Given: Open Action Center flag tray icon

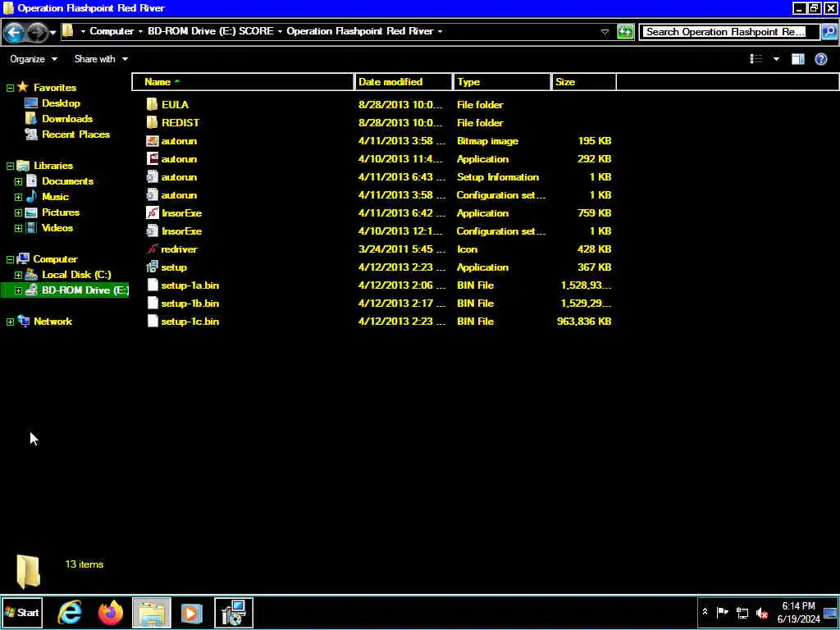Looking at the screenshot, I should tap(722, 612).
